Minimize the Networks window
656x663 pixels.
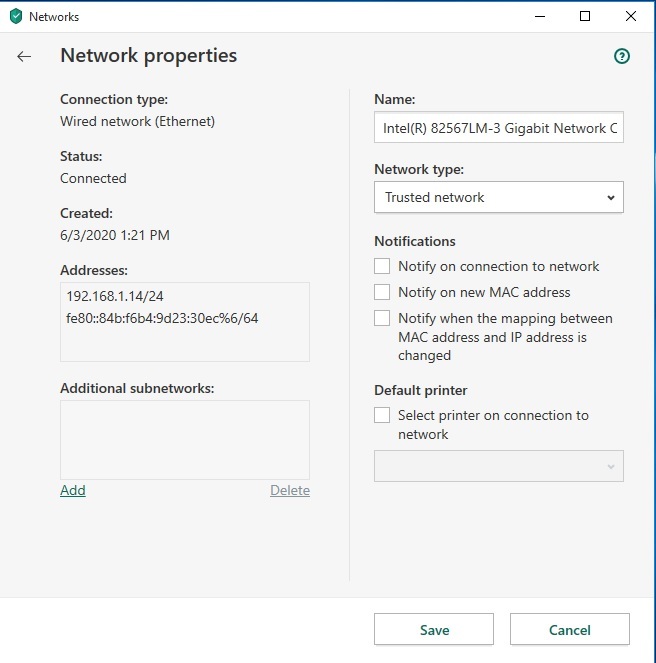[540, 16]
